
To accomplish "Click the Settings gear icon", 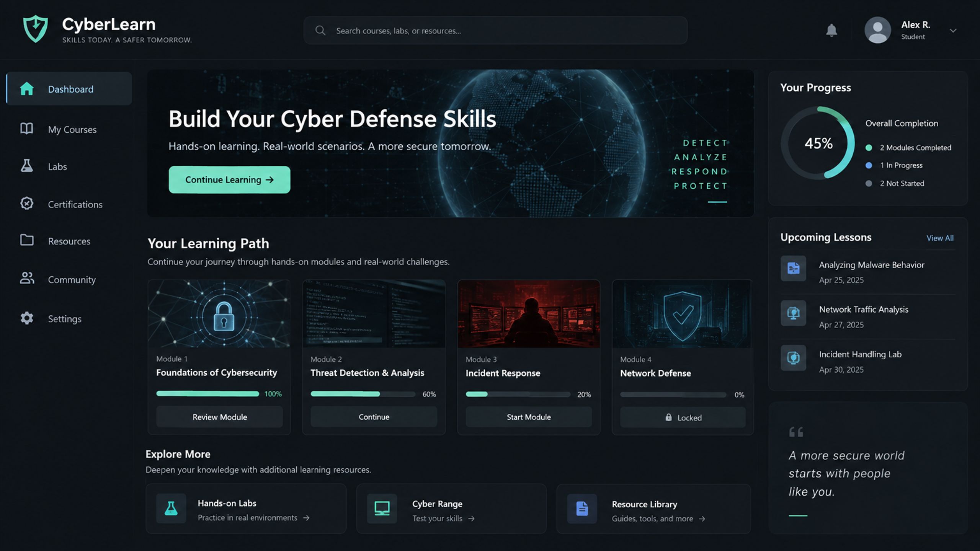I will click(x=26, y=318).
